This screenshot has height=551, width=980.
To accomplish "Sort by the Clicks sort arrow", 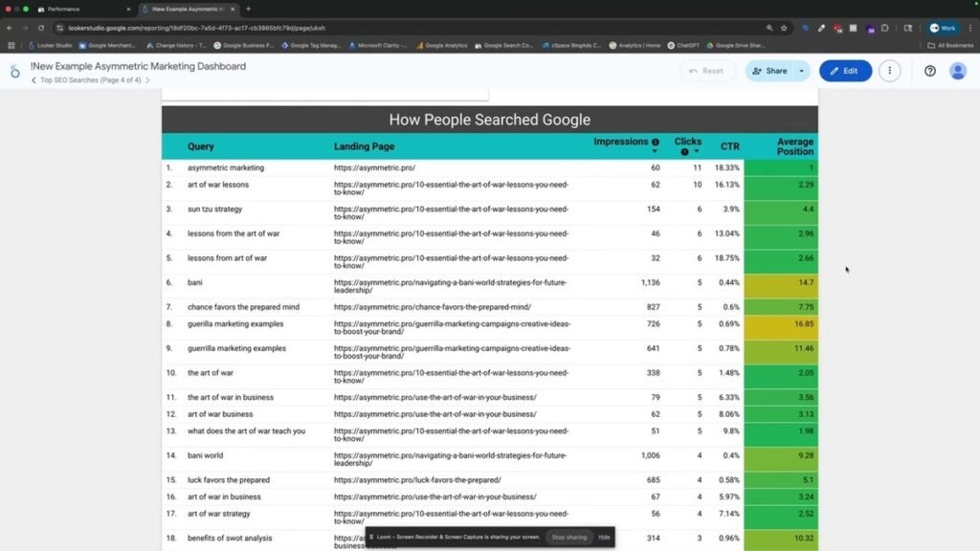I will click(x=697, y=152).
